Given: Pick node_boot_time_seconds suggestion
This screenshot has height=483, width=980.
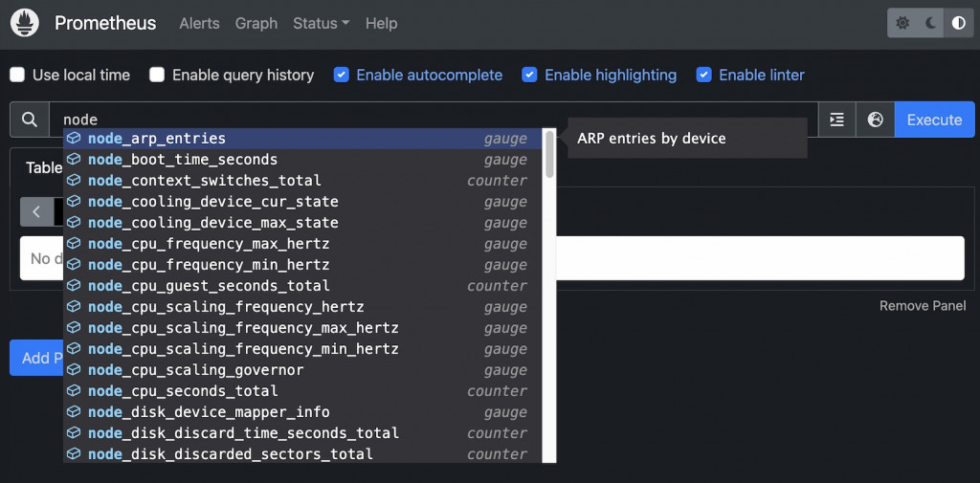Looking at the screenshot, I should [x=183, y=160].
